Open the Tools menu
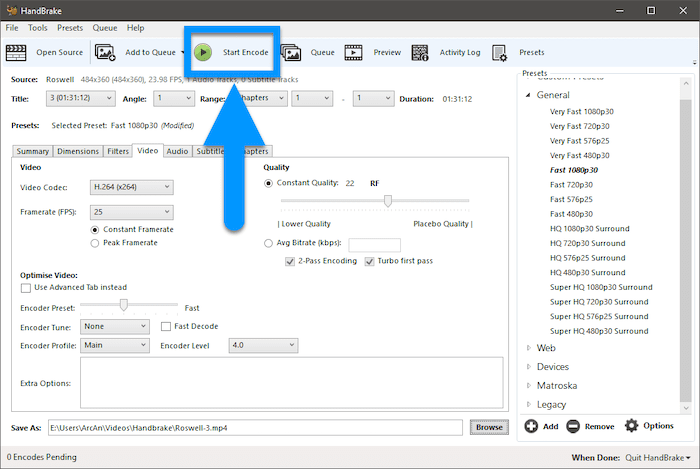700x469 pixels. pos(38,28)
